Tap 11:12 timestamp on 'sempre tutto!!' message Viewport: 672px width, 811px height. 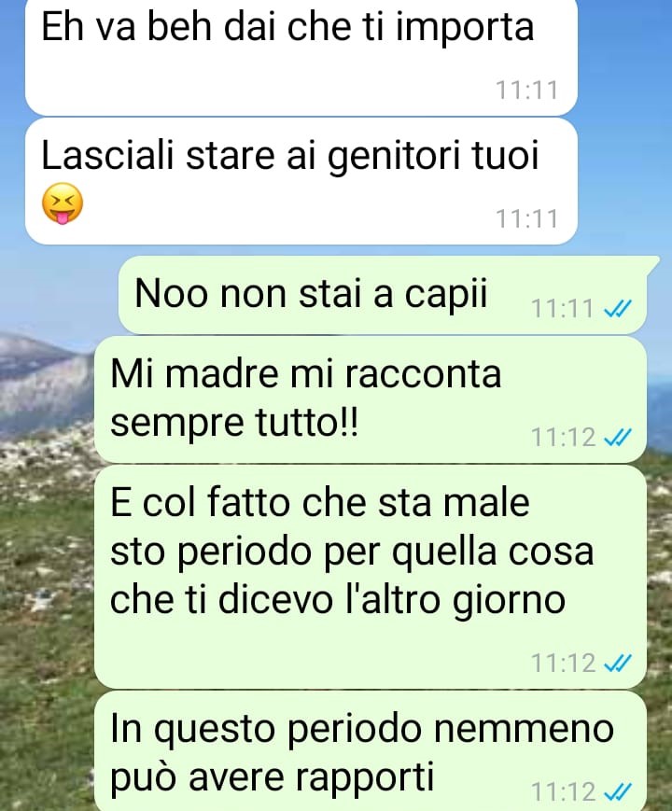point(564,438)
